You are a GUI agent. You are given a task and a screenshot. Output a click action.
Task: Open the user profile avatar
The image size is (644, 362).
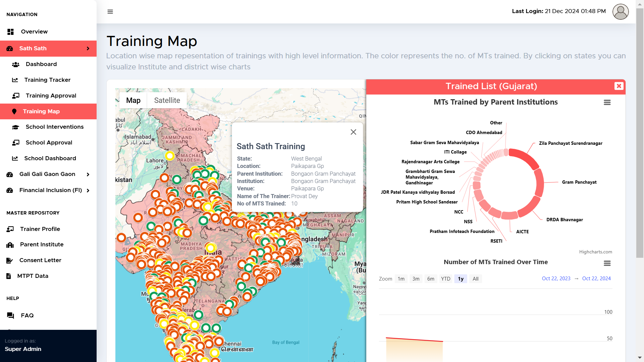(621, 12)
